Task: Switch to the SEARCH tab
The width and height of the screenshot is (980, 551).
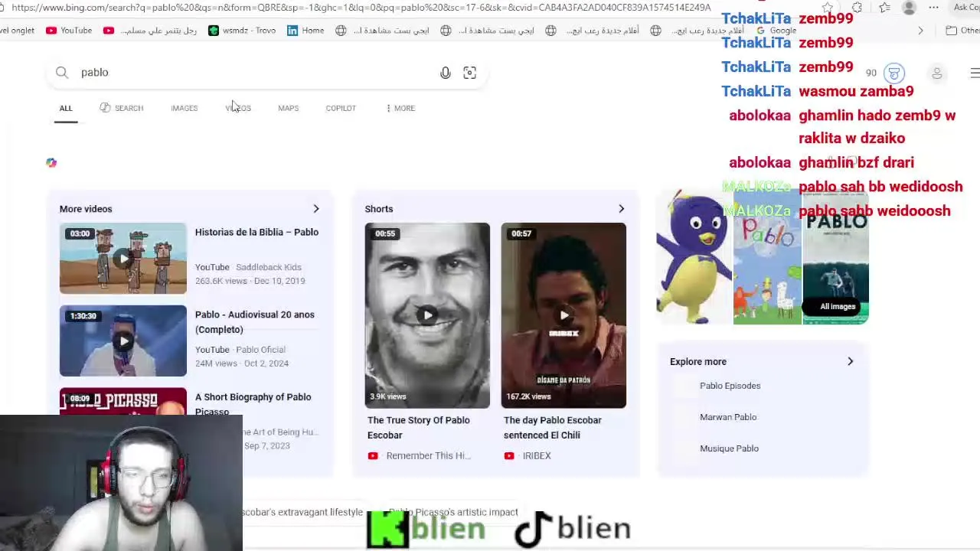Action: (x=122, y=108)
